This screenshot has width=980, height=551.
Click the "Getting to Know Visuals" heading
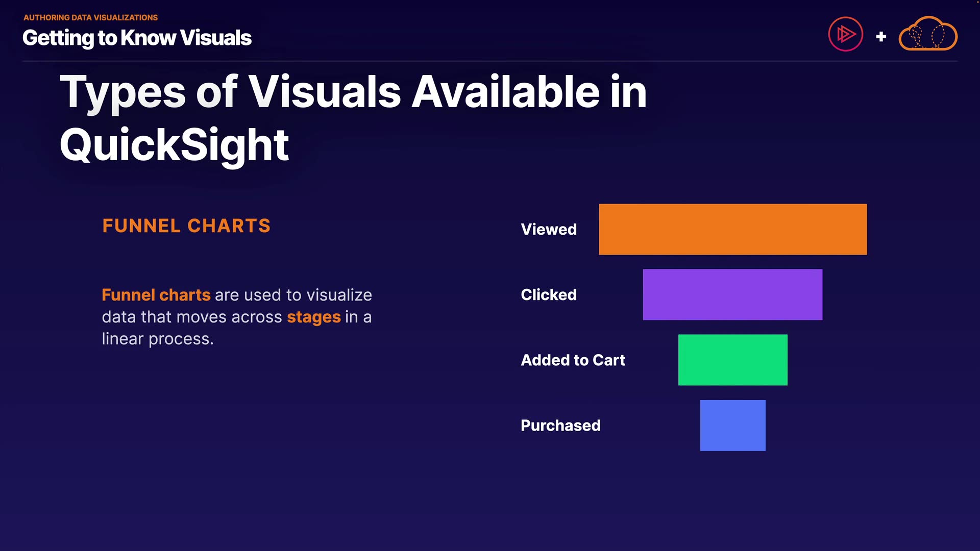pyautogui.click(x=137, y=38)
